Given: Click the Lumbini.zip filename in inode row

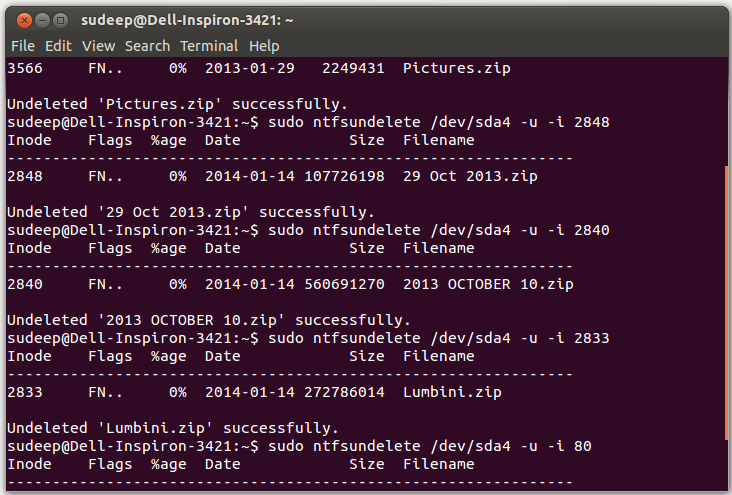Looking at the screenshot, I should (452, 392).
